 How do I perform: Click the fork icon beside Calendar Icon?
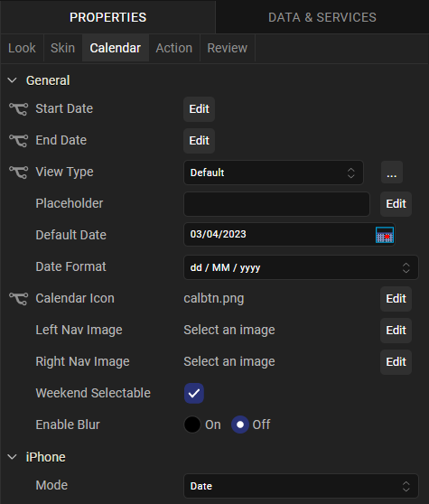point(19,299)
